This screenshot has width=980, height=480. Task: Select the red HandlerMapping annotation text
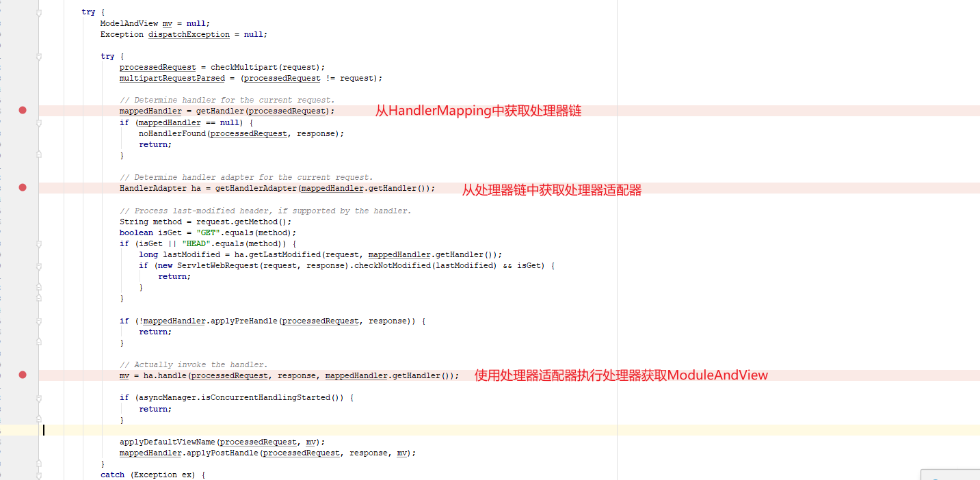477,111
